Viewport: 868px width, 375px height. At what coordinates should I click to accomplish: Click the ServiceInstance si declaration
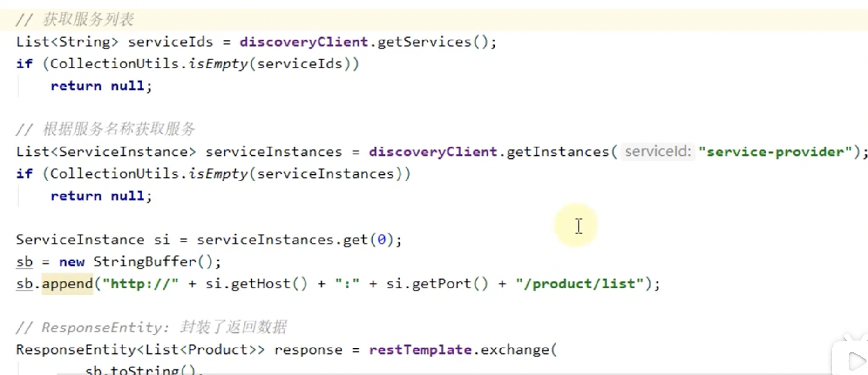93,240
